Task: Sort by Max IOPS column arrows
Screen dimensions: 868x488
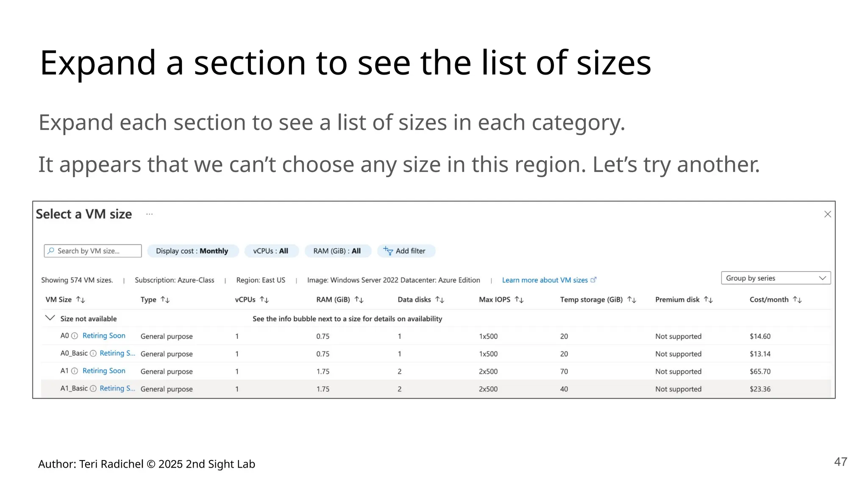Action: [519, 299]
